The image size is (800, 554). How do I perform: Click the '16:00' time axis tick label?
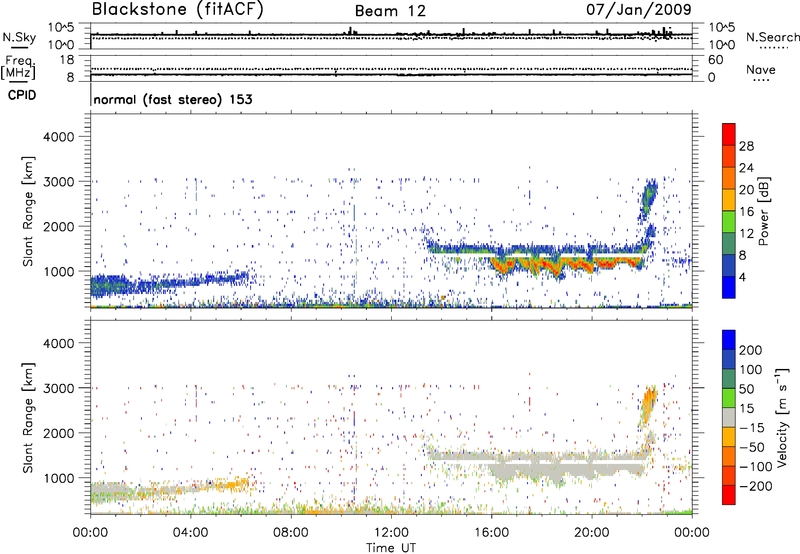(x=491, y=533)
